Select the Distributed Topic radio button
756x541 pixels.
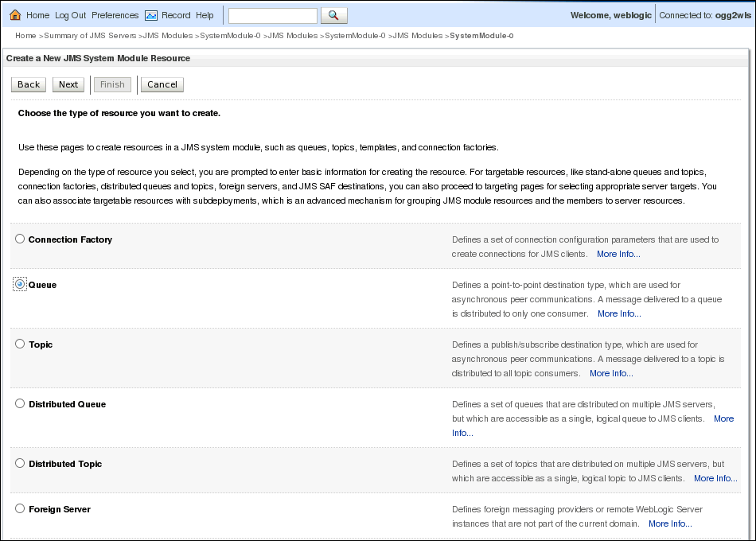pos(20,463)
